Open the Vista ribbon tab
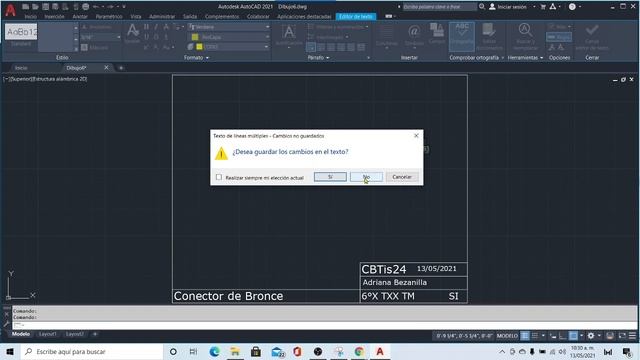Screen dimensions: 640x360 tap(136, 17)
